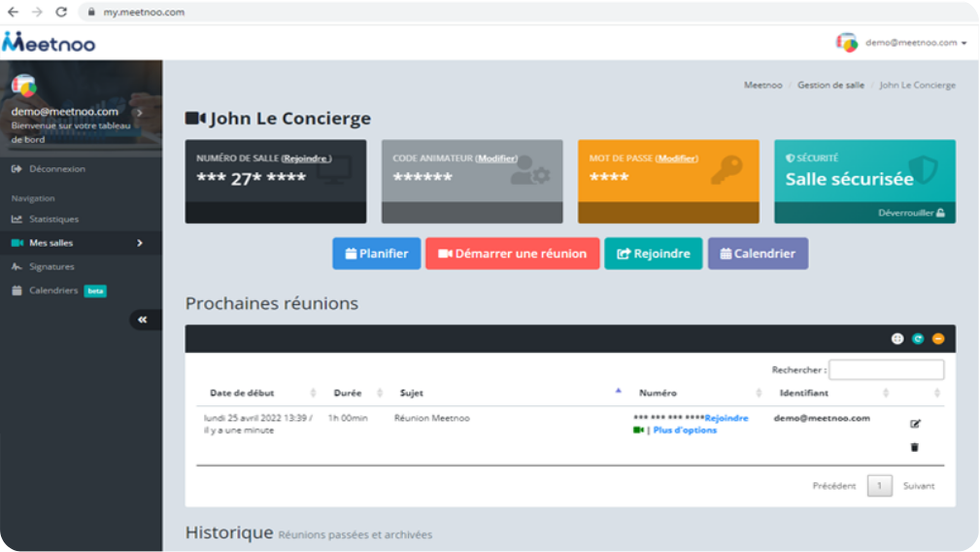Click Démarrer une réunion button
This screenshot has width=980, height=552.
[513, 254]
